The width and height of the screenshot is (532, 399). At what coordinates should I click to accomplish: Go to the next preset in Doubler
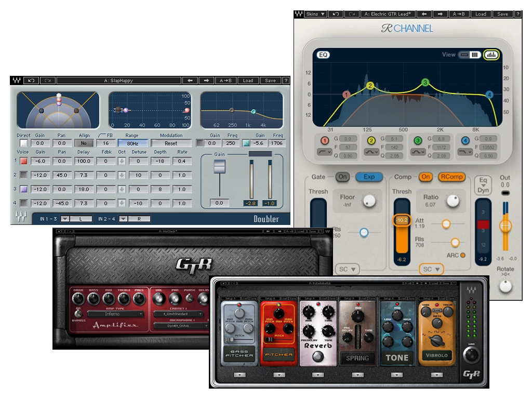click(206, 81)
